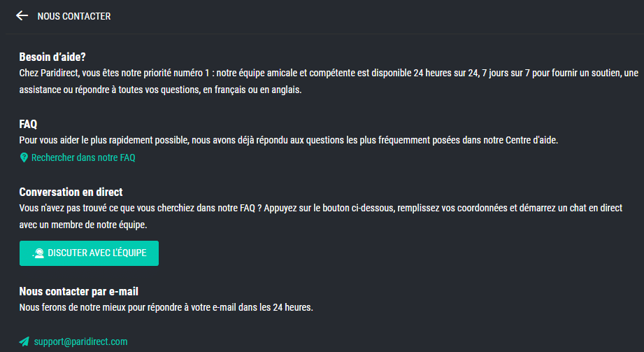Click the Conversation en direct heading
644x352 pixels.
point(71,192)
